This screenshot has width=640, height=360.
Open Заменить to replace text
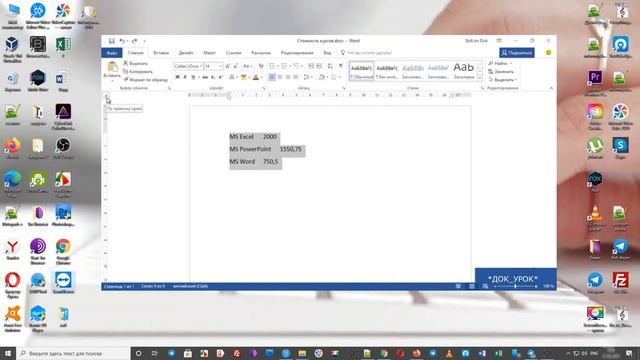click(x=501, y=72)
